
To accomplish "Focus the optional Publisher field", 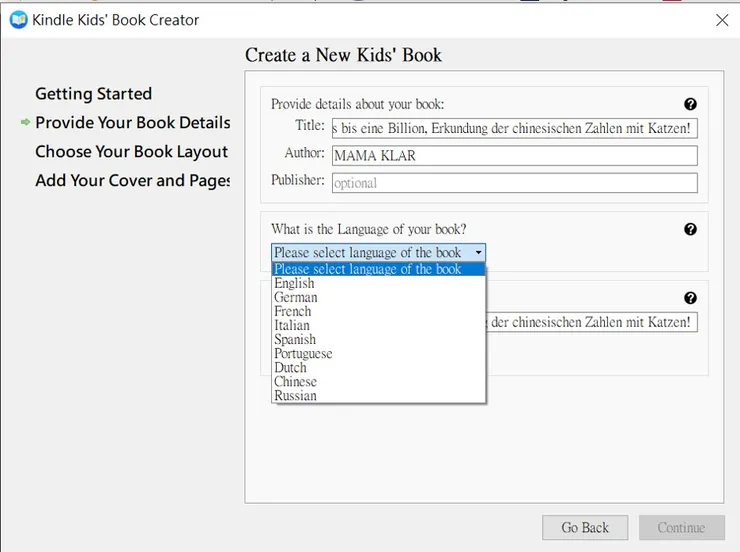I will click(x=514, y=183).
